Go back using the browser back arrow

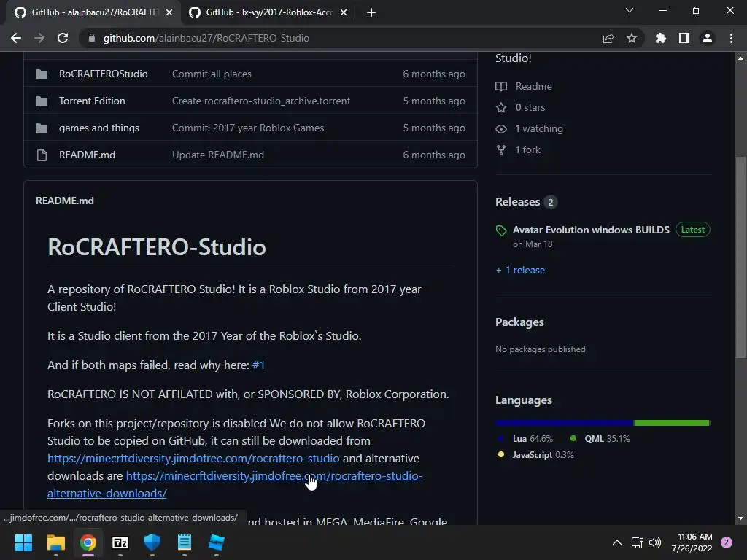[16, 38]
